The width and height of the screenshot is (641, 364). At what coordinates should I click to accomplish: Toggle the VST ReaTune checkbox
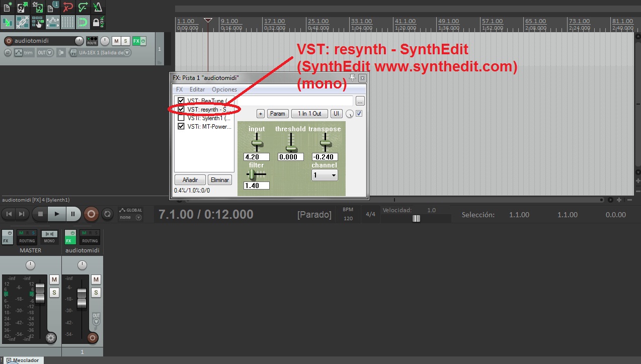pyautogui.click(x=181, y=101)
